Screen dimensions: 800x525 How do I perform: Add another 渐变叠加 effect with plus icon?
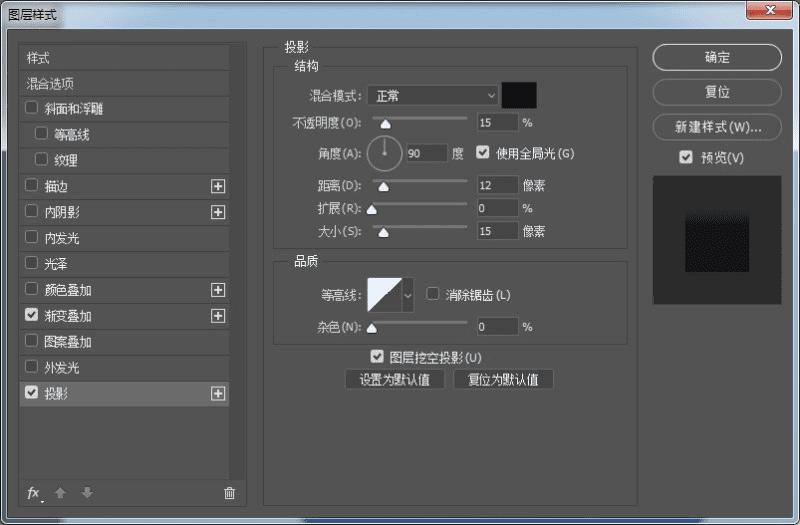[x=218, y=316]
